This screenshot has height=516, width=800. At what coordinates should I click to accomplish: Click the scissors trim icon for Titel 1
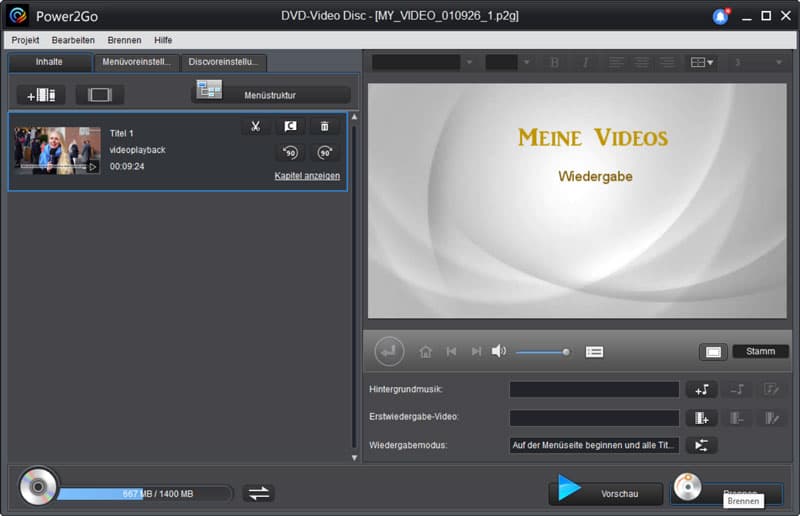click(256, 126)
